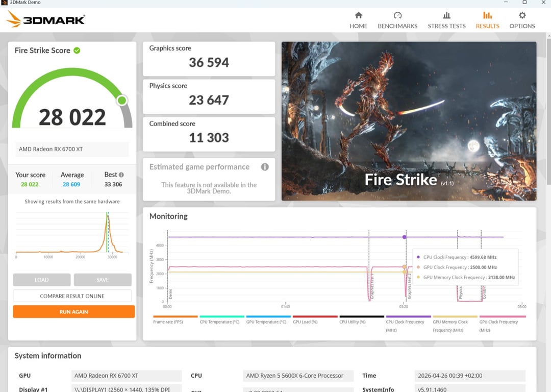Open the Benchmarks gauge icon
The height and width of the screenshot is (392, 551).
coord(397,15)
